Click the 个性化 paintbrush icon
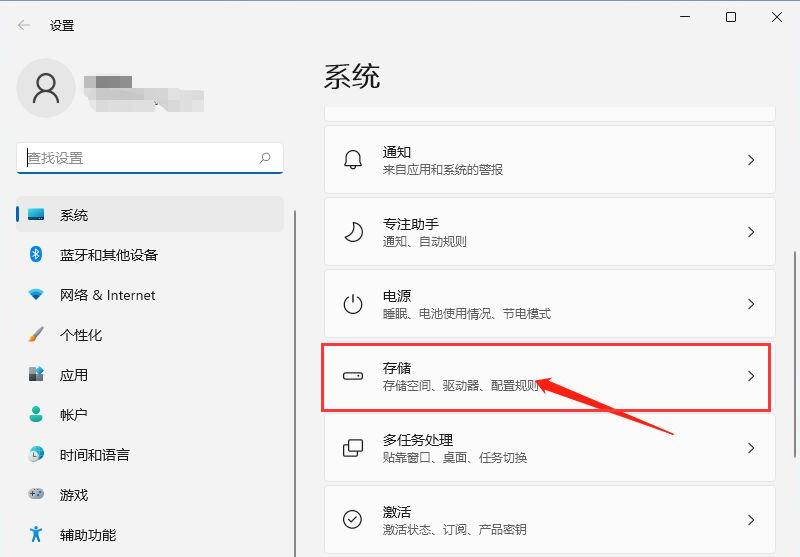Screen dimensions: 800x557 point(36,334)
